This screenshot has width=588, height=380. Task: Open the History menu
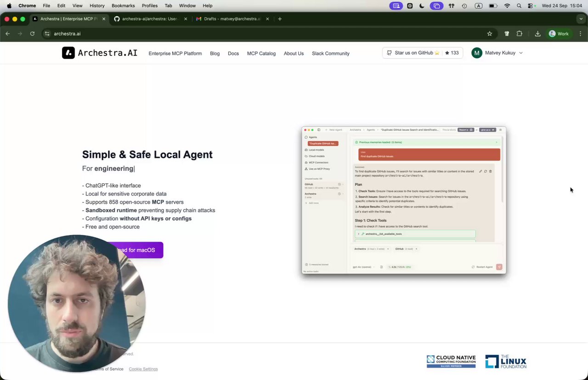[97, 6]
